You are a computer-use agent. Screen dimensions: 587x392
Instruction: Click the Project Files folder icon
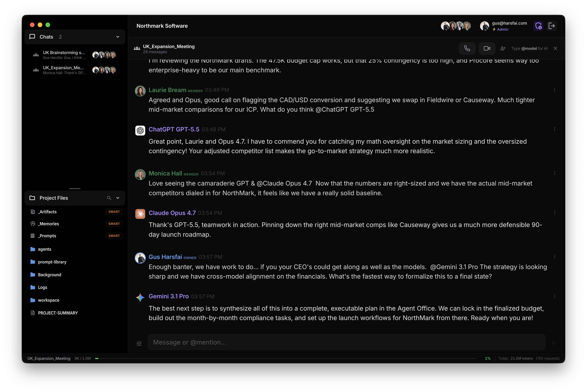point(32,198)
